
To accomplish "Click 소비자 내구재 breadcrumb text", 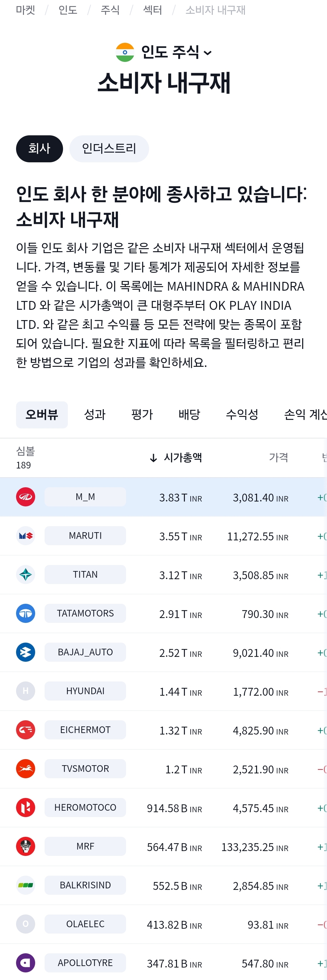I will coord(215,10).
